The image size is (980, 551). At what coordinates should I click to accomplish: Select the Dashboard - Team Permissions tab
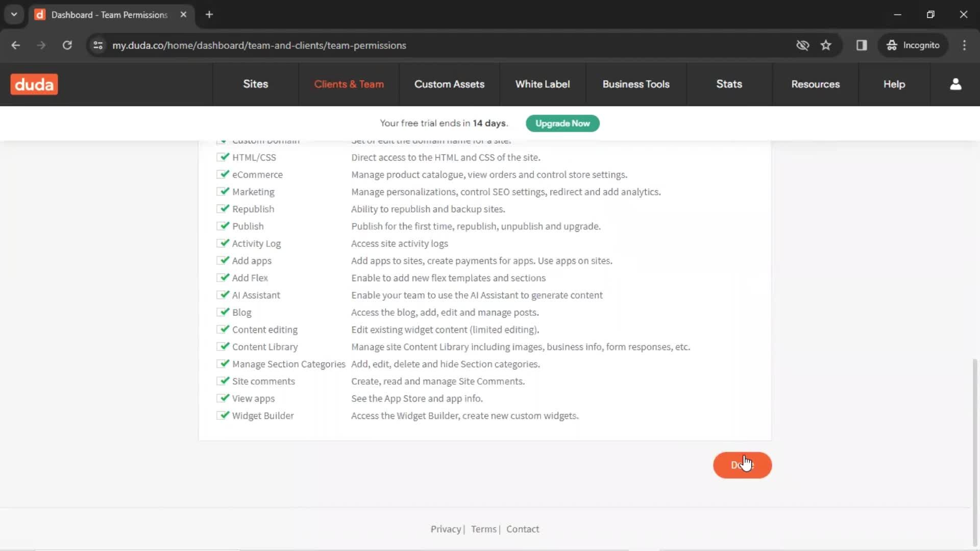tap(111, 15)
